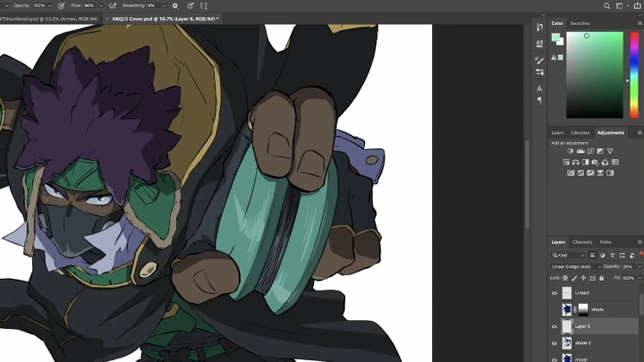Close the ABQ15 Cover.psd tab
Viewport: 644px width, 362px height.
coord(106,19)
